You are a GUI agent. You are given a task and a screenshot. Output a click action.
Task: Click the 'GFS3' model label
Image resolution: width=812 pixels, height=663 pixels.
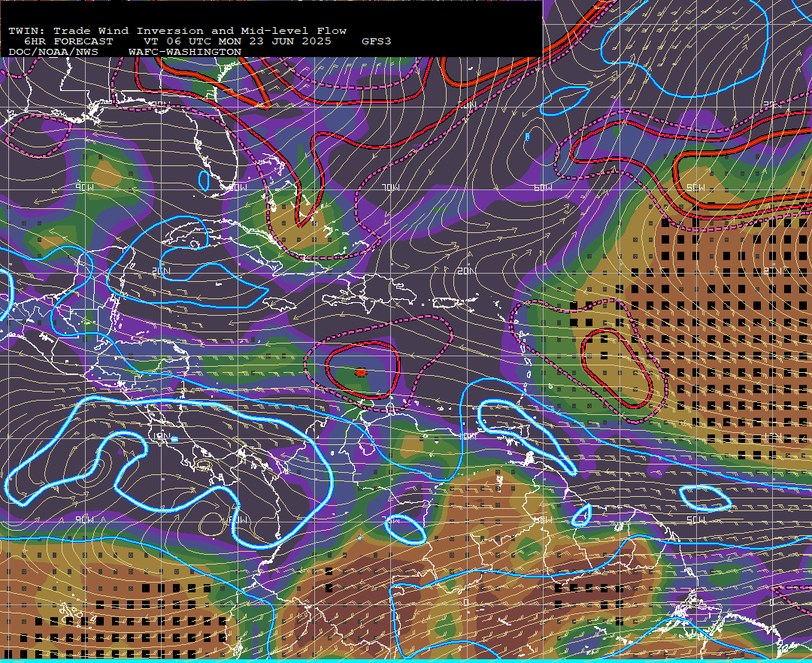pyautogui.click(x=377, y=41)
